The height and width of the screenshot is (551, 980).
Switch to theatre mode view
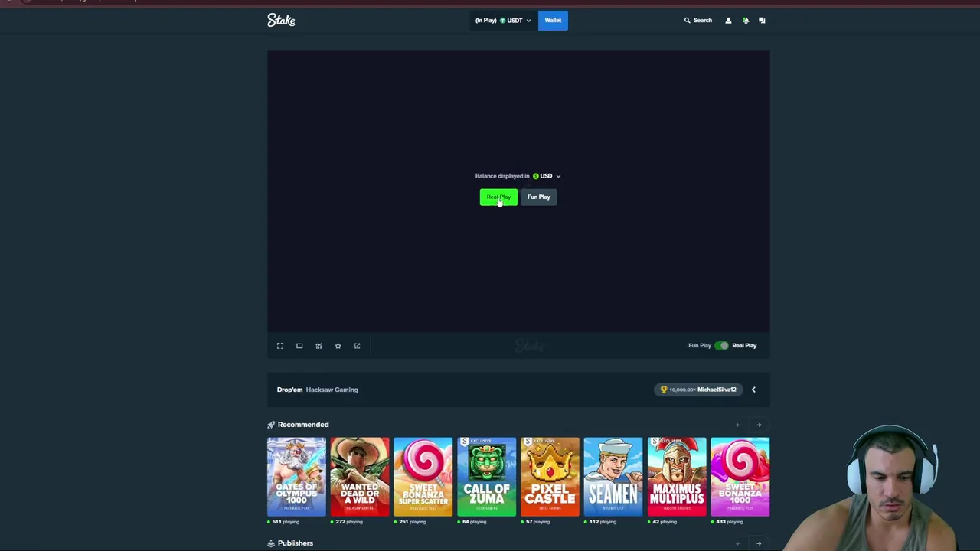(299, 346)
